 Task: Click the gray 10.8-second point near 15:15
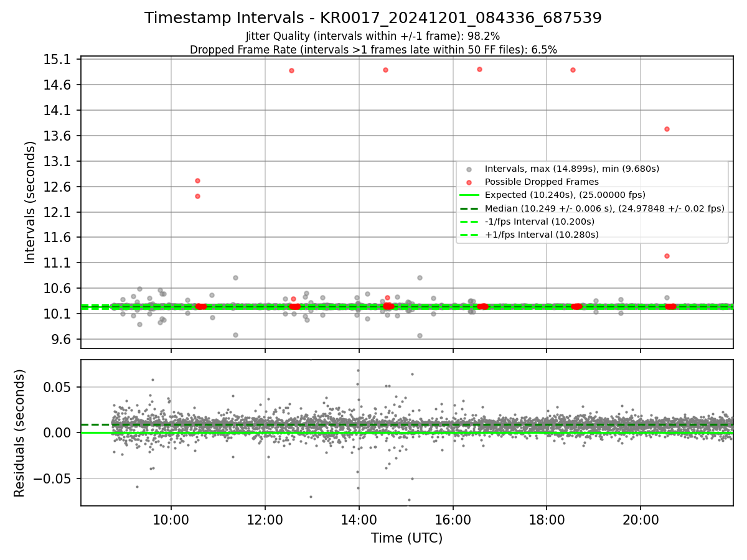(x=420, y=278)
